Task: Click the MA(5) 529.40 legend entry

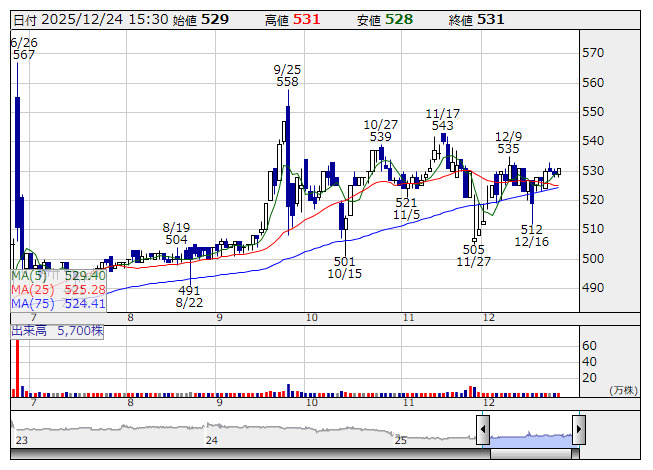Action: (x=58, y=276)
